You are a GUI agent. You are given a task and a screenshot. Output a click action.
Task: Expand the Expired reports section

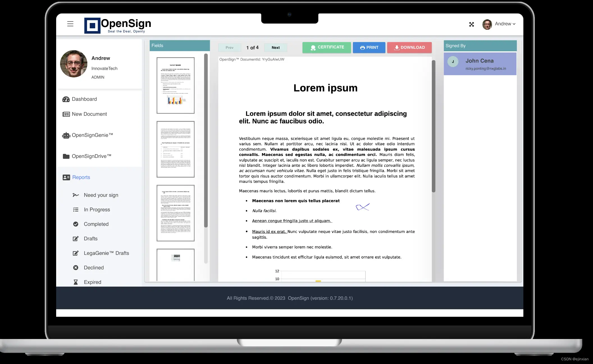[92, 282]
